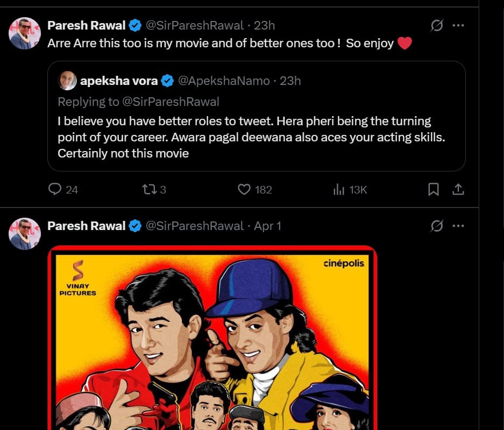Click the Paresh Rawal name on Apr 1 tweet
The image size is (504, 430).
pyautogui.click(x=86, y=226)
